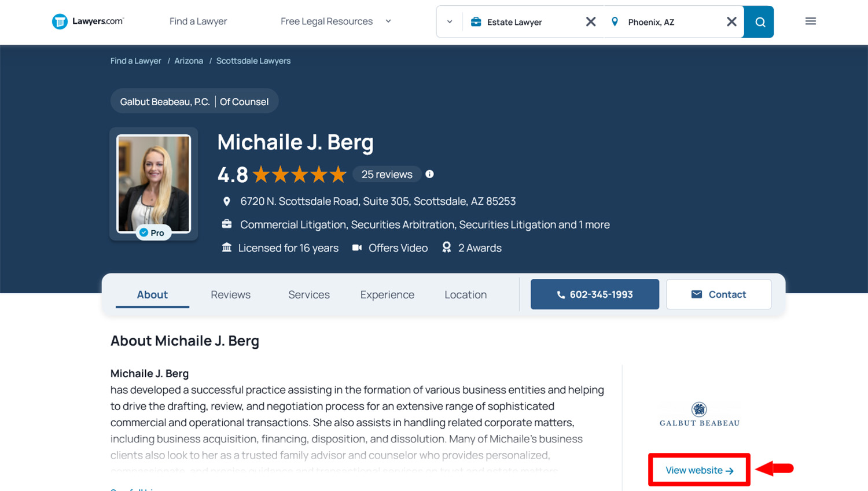Clear the Estate Lawyer search field
Screen dimensions: 868x491
[590, 22]
